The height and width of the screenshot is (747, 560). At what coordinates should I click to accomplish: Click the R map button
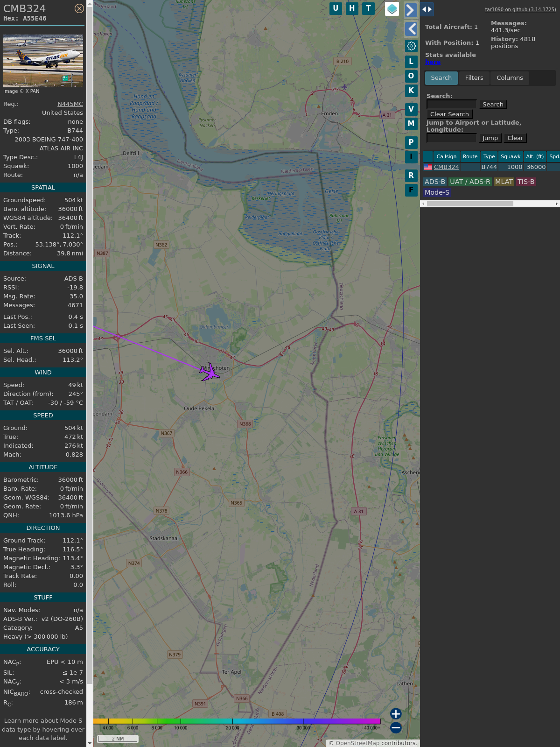[411, 176]
